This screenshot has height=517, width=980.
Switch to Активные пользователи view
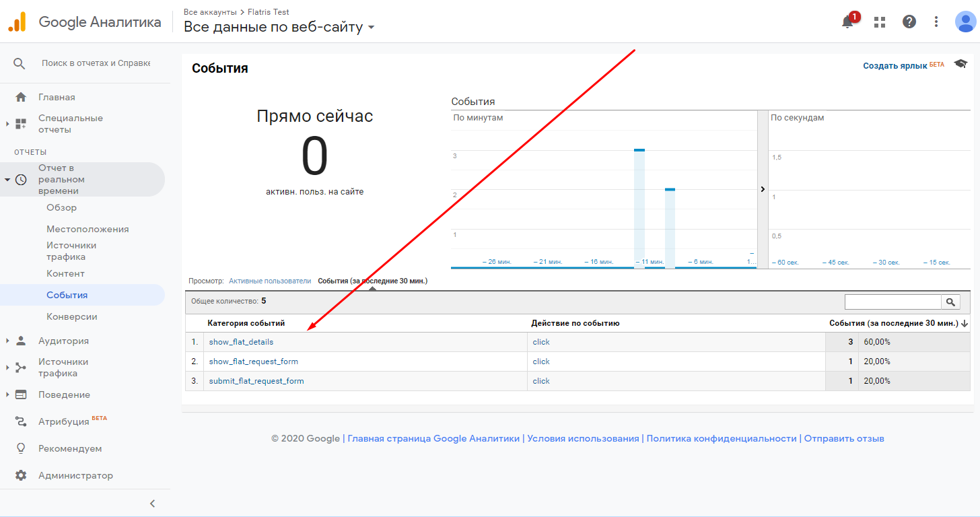point(270,281)
